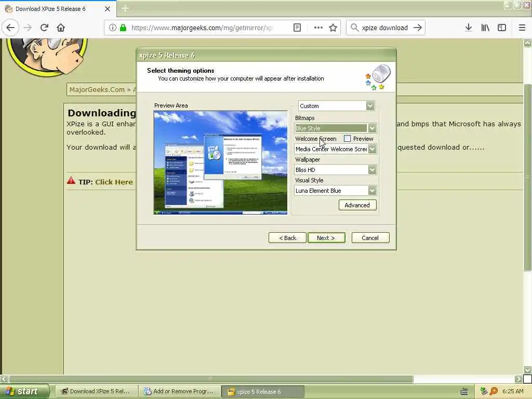Select the Download XPize 5 Release 6 tab
This screenshot has width=532, height=399.
50,9
